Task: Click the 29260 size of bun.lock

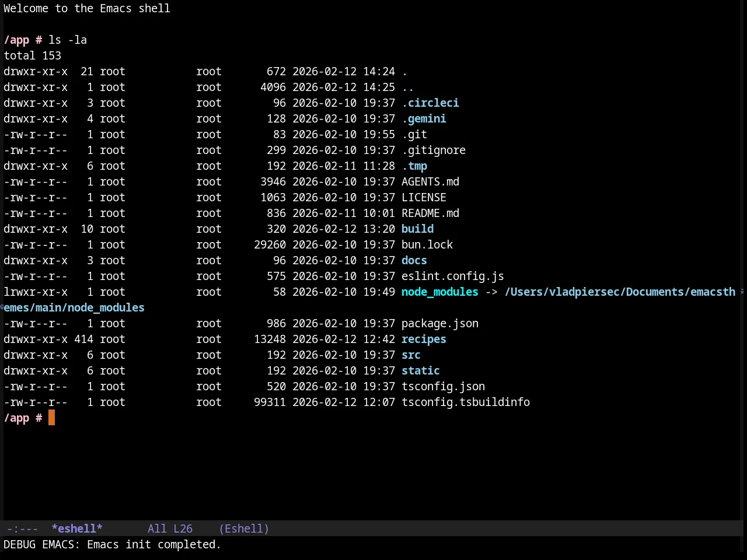Action: click(270, 245)
